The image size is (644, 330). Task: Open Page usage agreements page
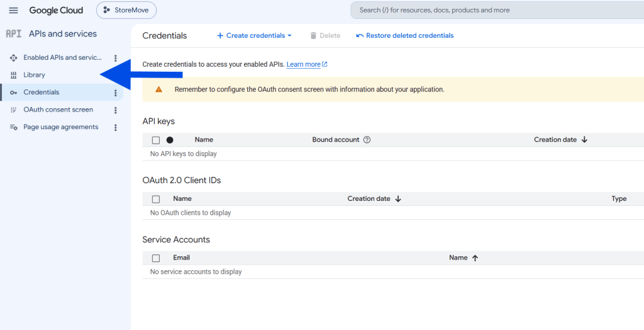coord(61,127)
